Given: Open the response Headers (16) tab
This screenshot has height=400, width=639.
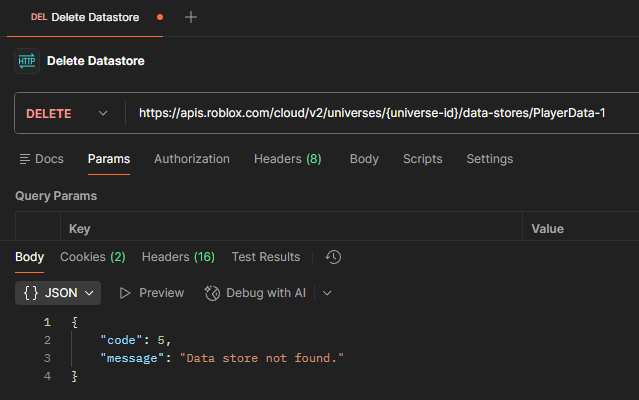Looking at the screenshot, I should [x=178, y=257].
